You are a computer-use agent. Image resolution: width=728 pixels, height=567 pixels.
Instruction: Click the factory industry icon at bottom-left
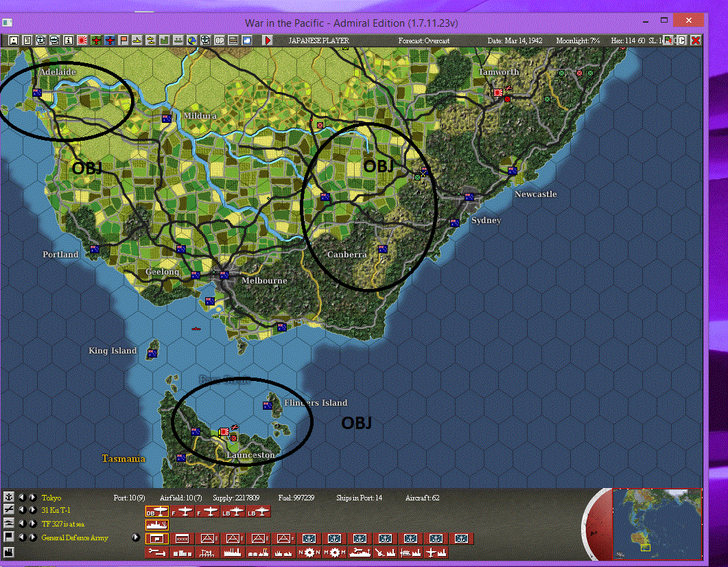pyautogui.click(x=9, y=552)
